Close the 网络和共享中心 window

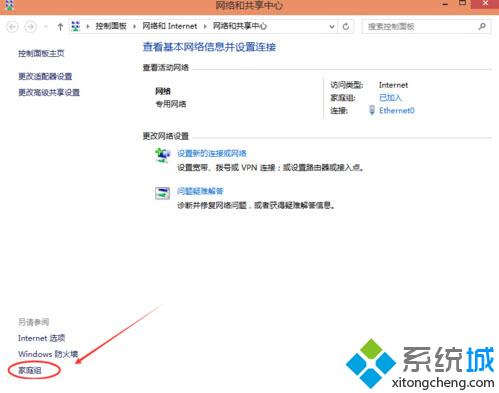coord(485,4)
